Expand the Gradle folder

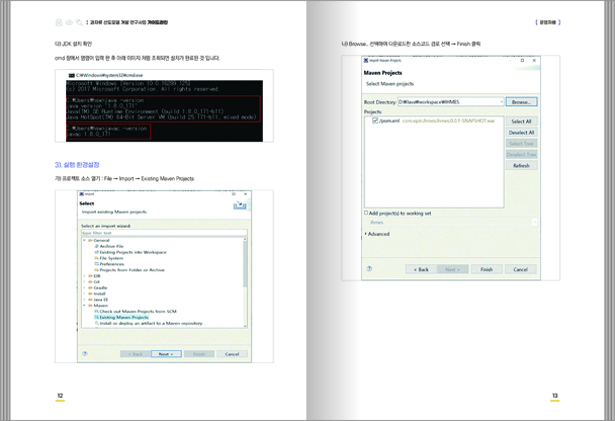(x=84, y=288)
